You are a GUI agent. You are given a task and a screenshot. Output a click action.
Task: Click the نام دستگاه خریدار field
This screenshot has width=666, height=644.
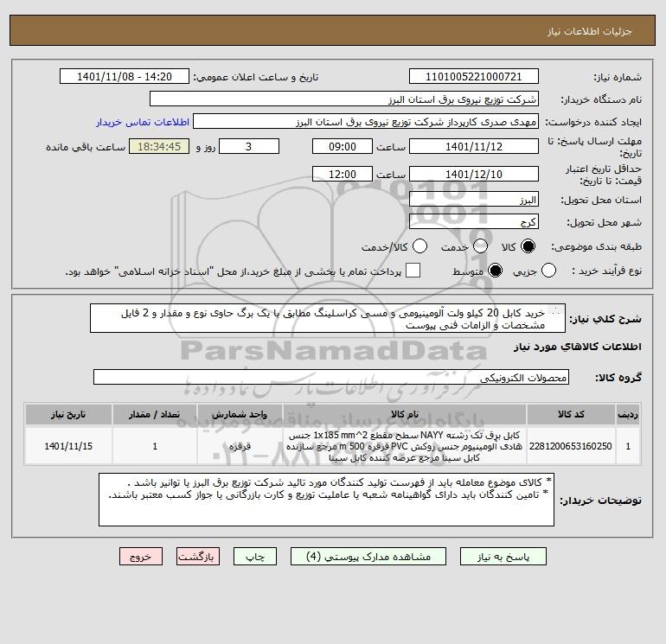tap(344, 99)
